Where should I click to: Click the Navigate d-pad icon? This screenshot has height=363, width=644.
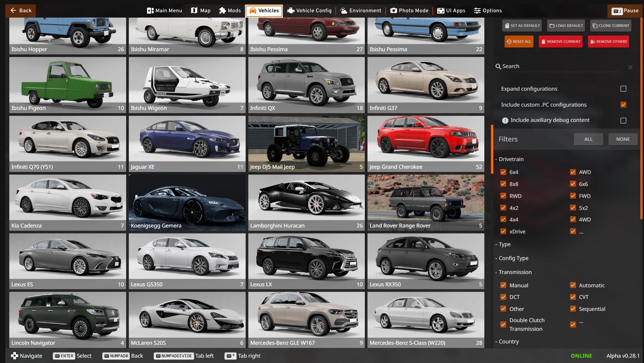14,356
